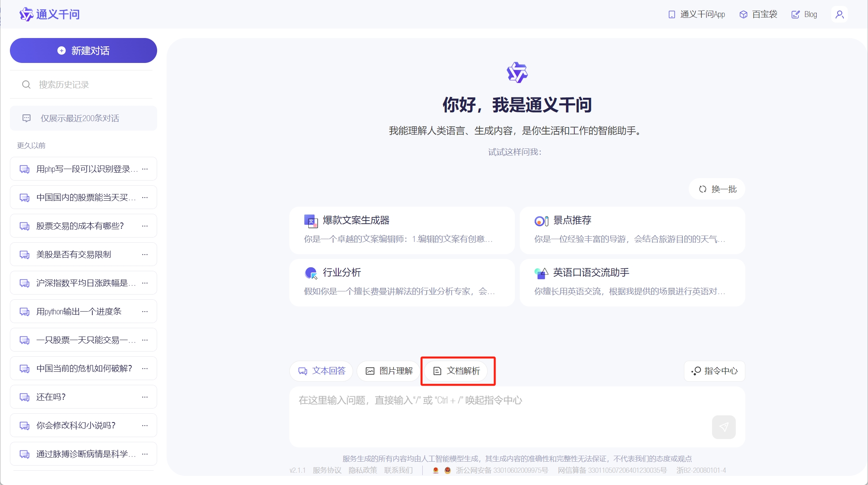This screenshot has height=485, width=868.
Task: Click the 仅展示最近200条对话 notice
Action: 84,118
